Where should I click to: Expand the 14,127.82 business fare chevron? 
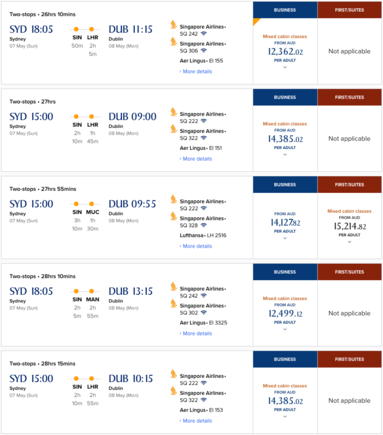pyautogui.click(x=285, y=238)
